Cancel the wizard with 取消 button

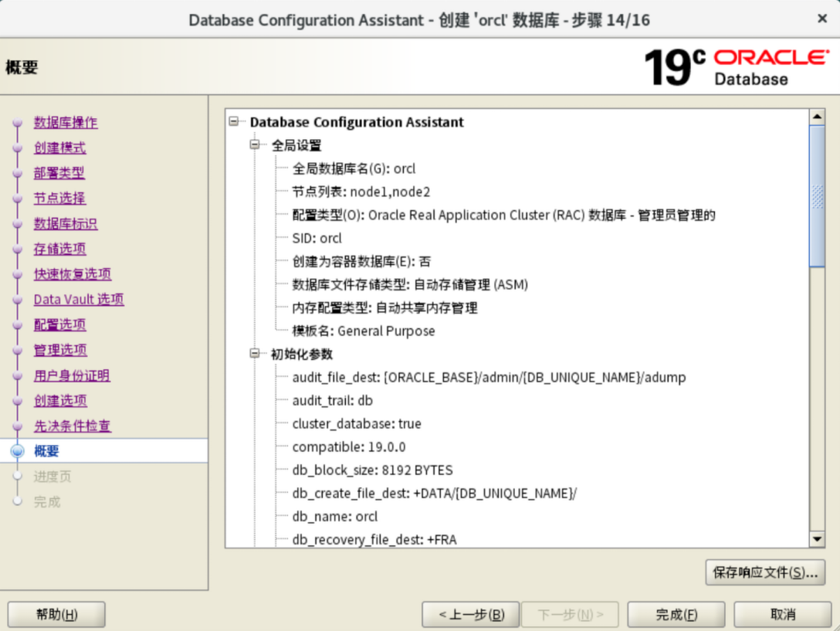[x=782, y=615]
